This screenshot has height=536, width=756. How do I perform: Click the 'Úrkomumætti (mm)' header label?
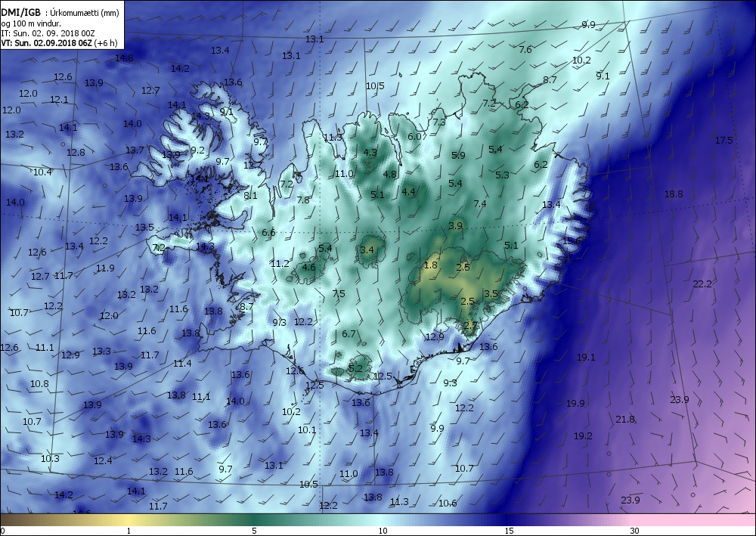click(x=85, y=13)
